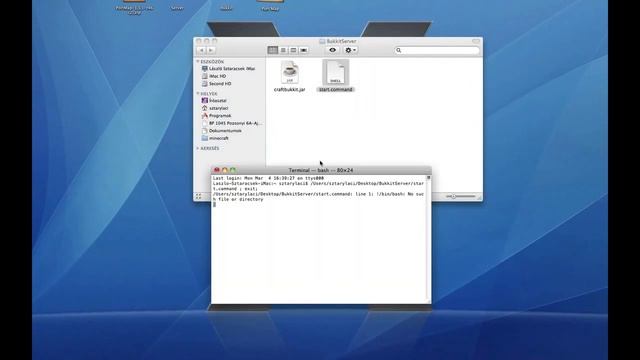Click the magnifier icon in search field
The image size is (640, 360).
pyautogui.click(x=399, y=50)
